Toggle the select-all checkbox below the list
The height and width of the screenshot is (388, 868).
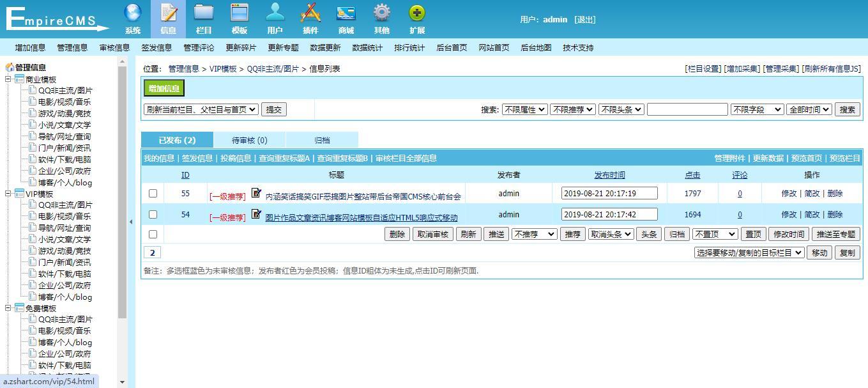153,234
